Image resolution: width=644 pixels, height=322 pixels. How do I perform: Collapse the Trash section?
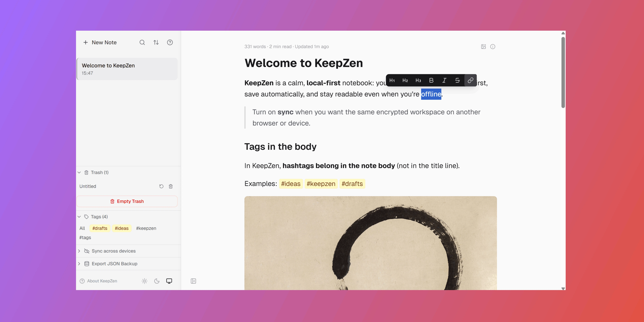pos(79,172)
